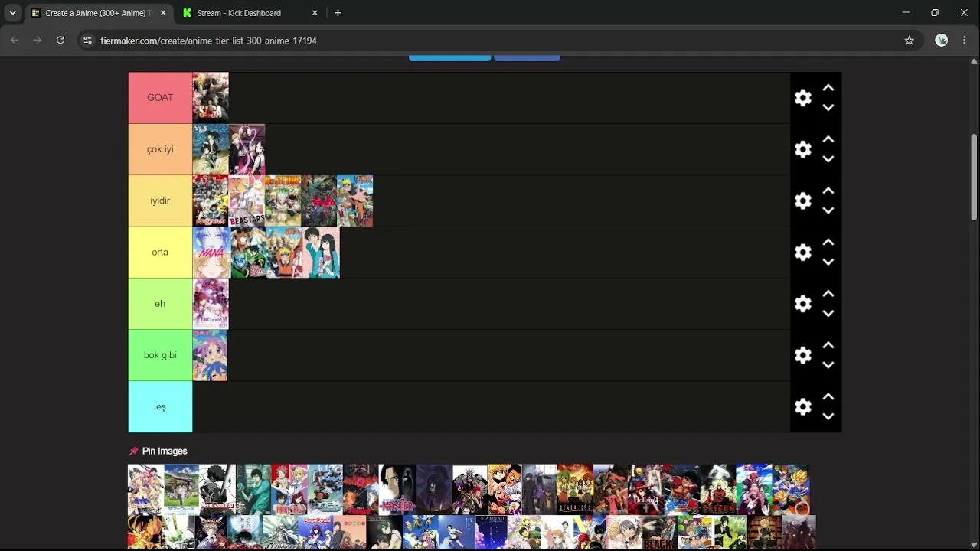
Task: Go back to the previous page
Action: [15, 41]
